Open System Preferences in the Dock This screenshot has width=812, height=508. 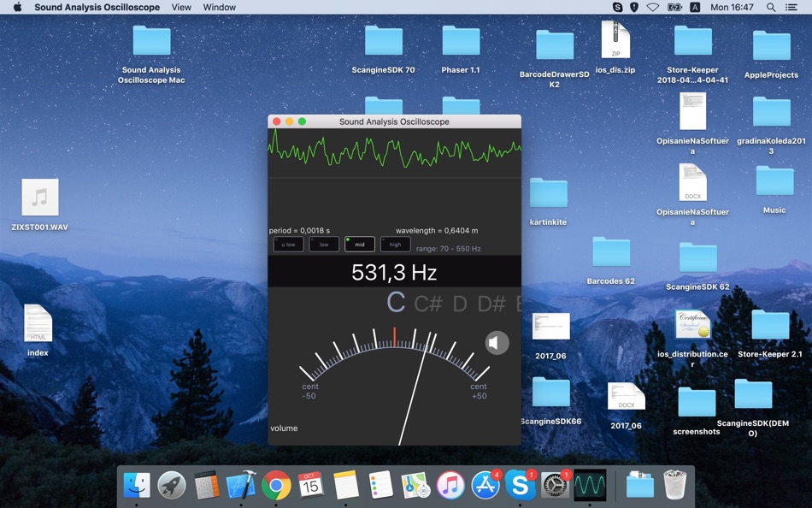point(555,485)
